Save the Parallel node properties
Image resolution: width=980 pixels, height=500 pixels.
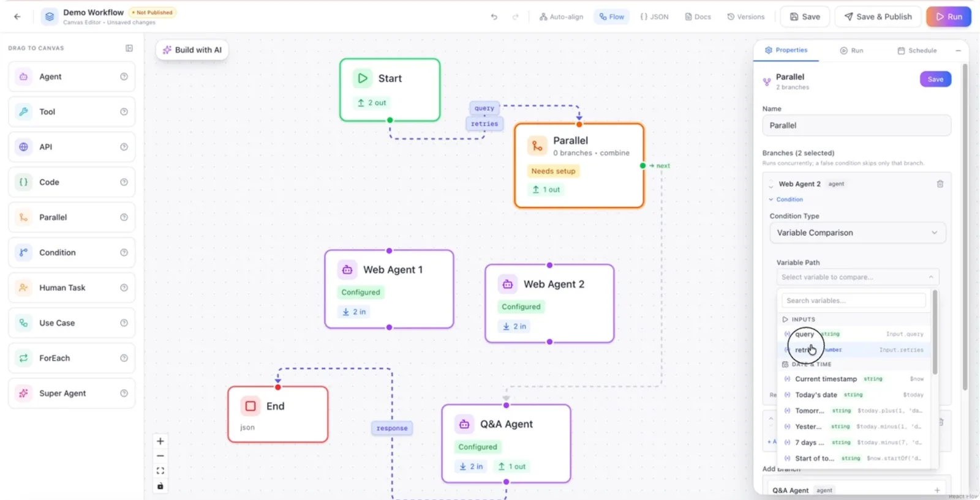pyautogui.click(x=935, y=79)
